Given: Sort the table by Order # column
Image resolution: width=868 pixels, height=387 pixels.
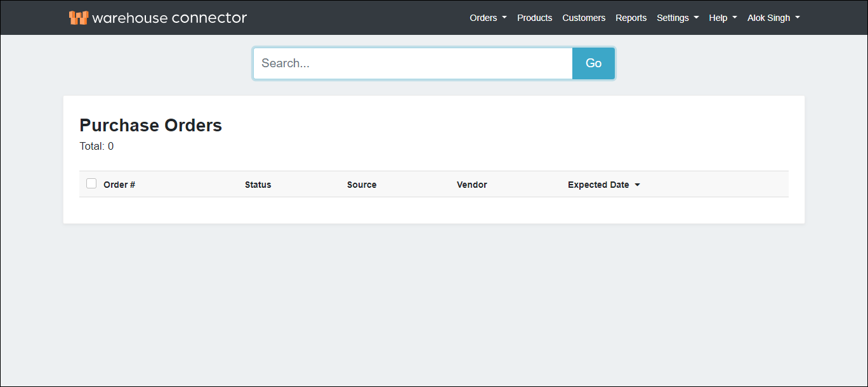Looking at the screenshot, I should pos(119,185).
